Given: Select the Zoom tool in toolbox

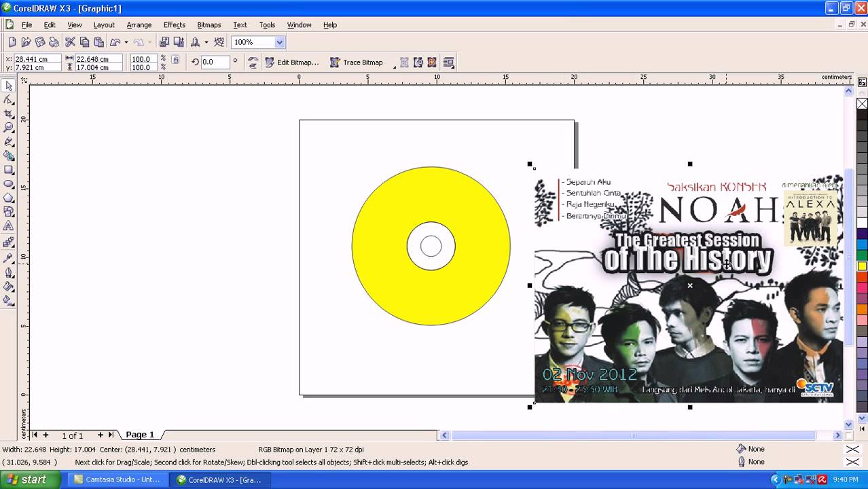Looking at the screenshot, I should [x=9, y=127].
